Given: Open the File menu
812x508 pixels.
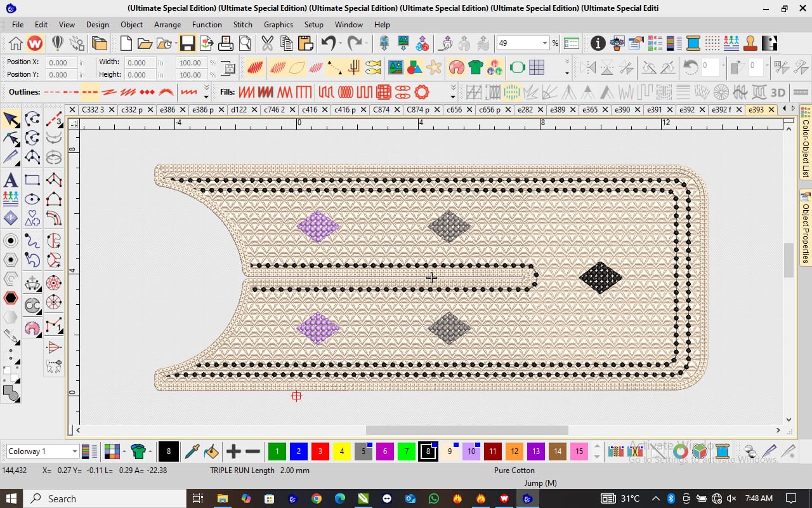Looking at the screenshot, I should pyautogui.click(x=18, y=24).
